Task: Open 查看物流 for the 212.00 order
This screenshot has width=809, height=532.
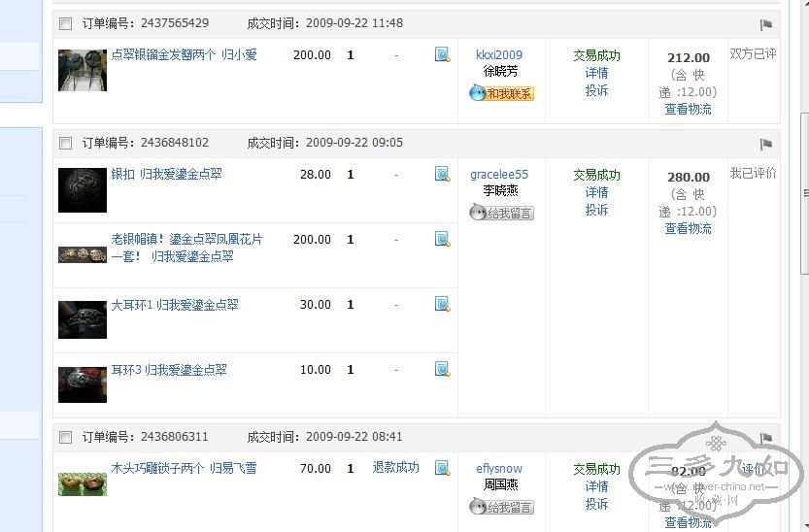Action: [688, 110]
